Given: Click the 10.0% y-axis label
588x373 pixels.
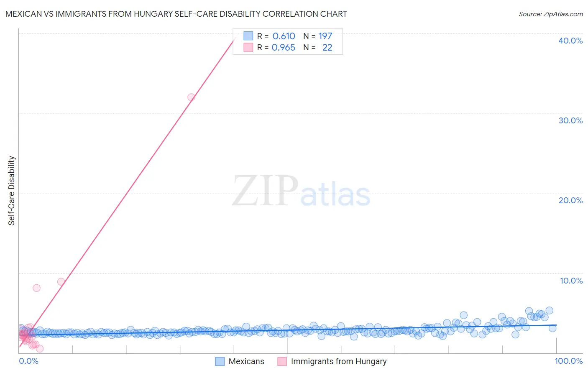Looking at the screenshot, I should [571, 281].
